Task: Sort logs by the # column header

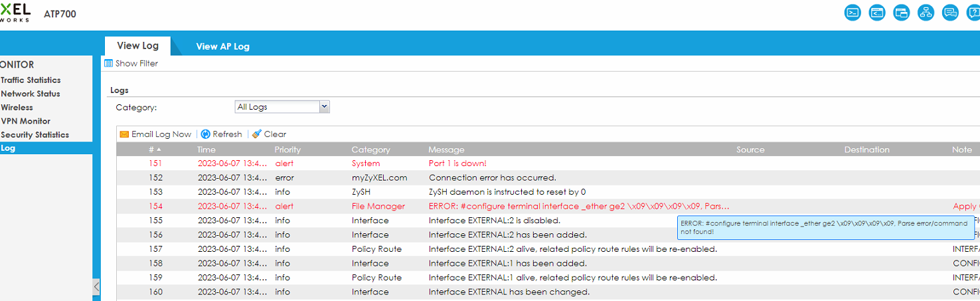Action: (154, 150)
